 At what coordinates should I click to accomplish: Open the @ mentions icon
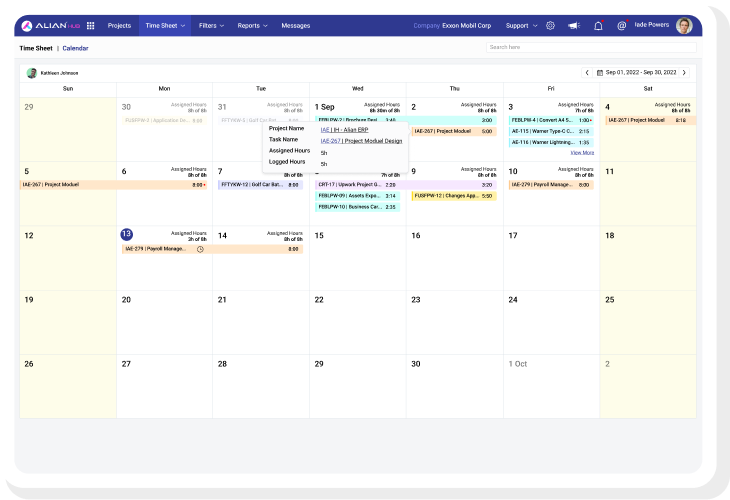click(622, 26)
